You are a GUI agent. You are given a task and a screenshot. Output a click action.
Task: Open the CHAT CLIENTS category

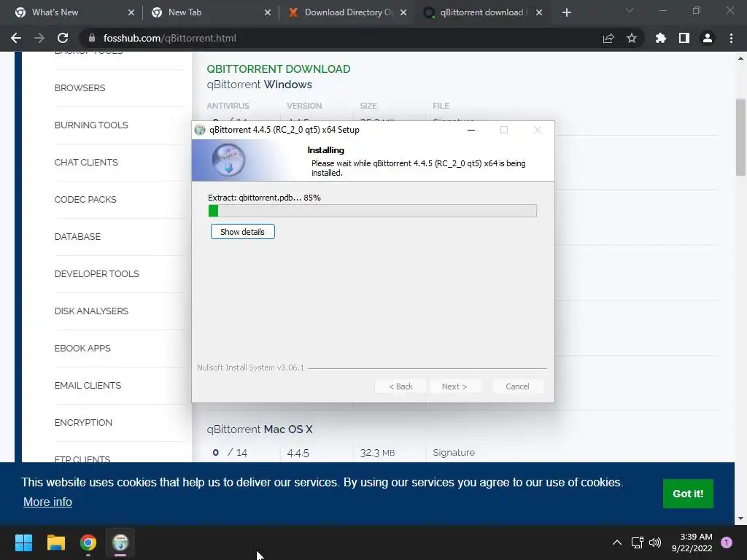coord(86,163)
